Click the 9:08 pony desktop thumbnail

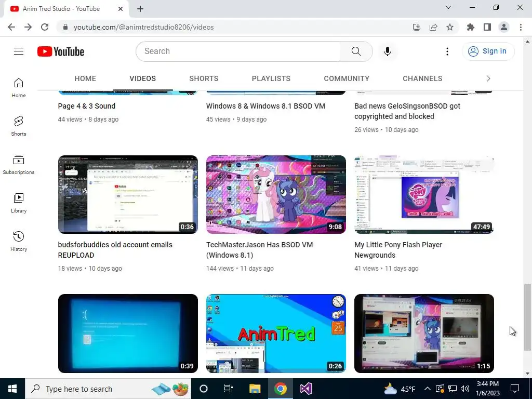click(x=276, y=194)
